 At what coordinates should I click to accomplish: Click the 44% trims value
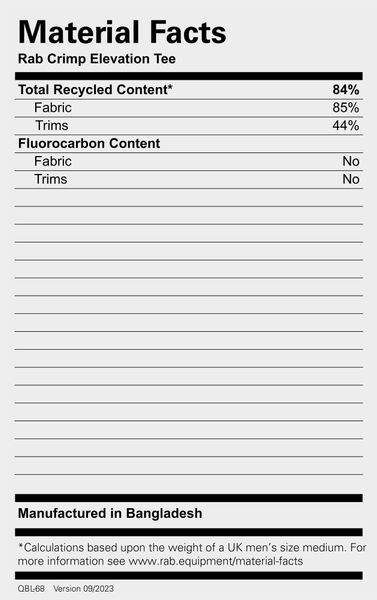346,126
